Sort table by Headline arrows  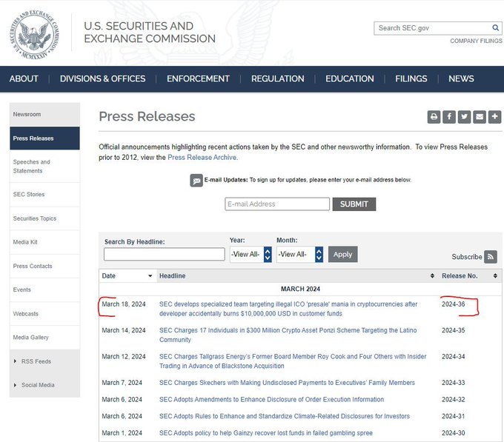(432, 275)
